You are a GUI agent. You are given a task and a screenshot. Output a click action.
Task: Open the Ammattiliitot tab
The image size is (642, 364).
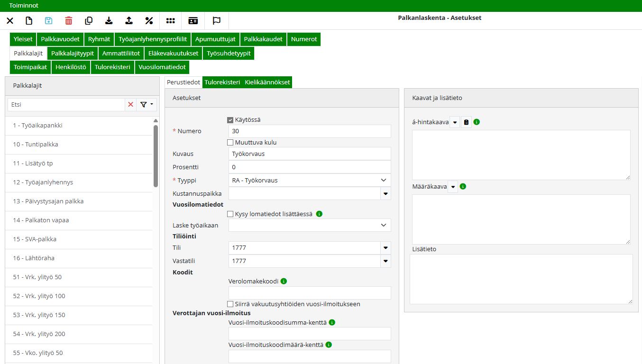click(x=121, y=53)
